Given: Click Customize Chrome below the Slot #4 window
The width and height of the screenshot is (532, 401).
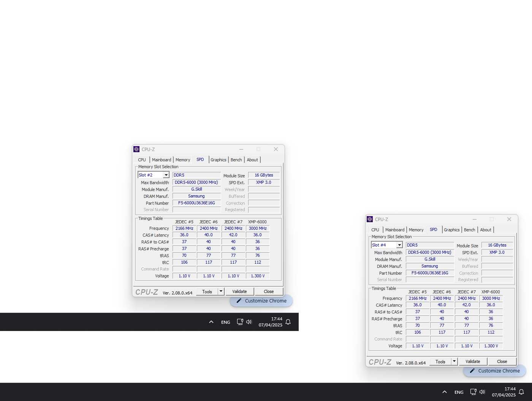Looking at the screenshot, I should click(494, 371).
